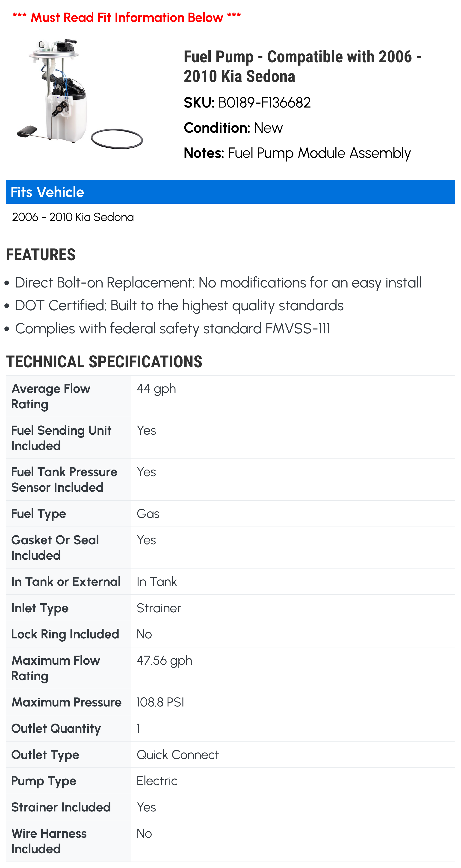
Task: Click the FMVSS-111 safety standard bullet
Action: coord(172,329)
